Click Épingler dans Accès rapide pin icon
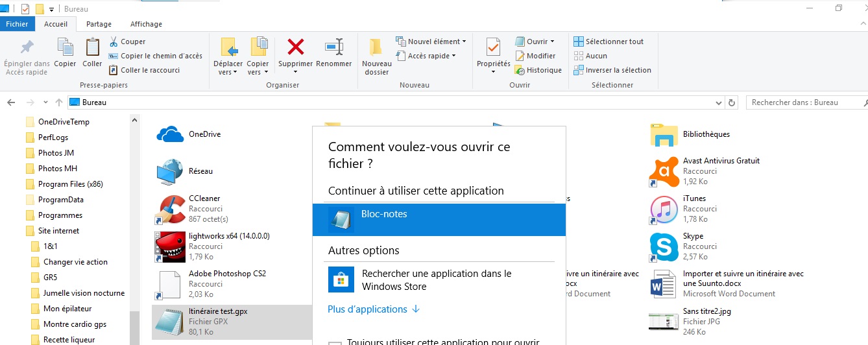The height and width of the screenshot is (345, 868). 27,48
